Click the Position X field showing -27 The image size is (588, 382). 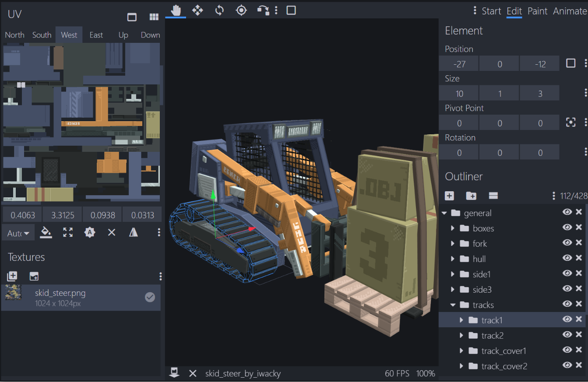(x=459, y=64)
